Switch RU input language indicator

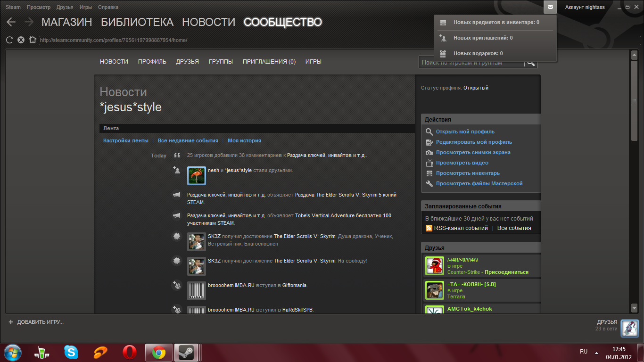584,352
